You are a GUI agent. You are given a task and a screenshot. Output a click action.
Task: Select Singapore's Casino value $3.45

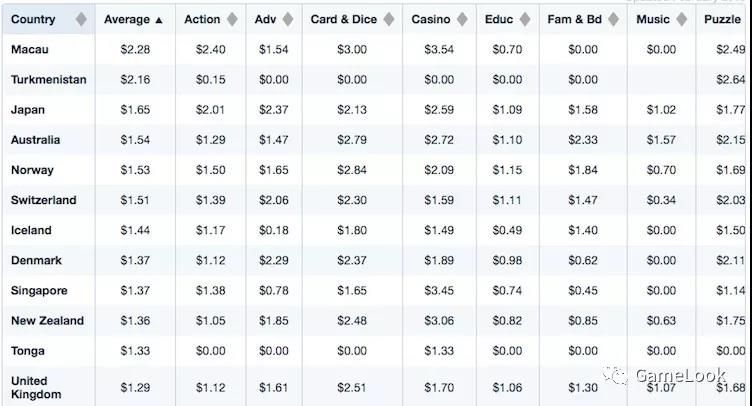click(x=439, y=290)
